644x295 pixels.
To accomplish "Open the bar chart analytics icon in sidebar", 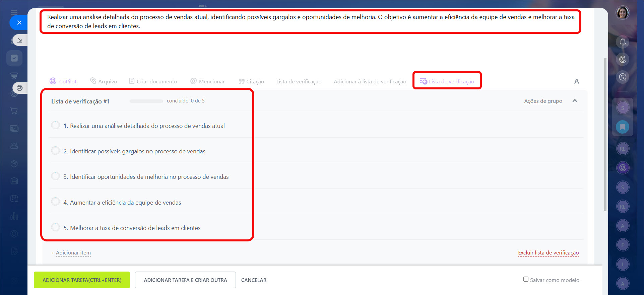I will coord(14,216).
